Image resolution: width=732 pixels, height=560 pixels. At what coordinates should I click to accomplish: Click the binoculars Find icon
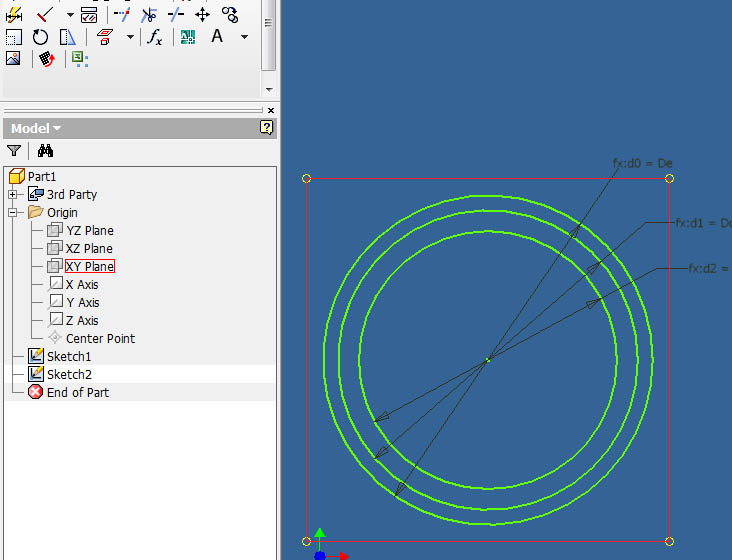(x=45, y=150)
